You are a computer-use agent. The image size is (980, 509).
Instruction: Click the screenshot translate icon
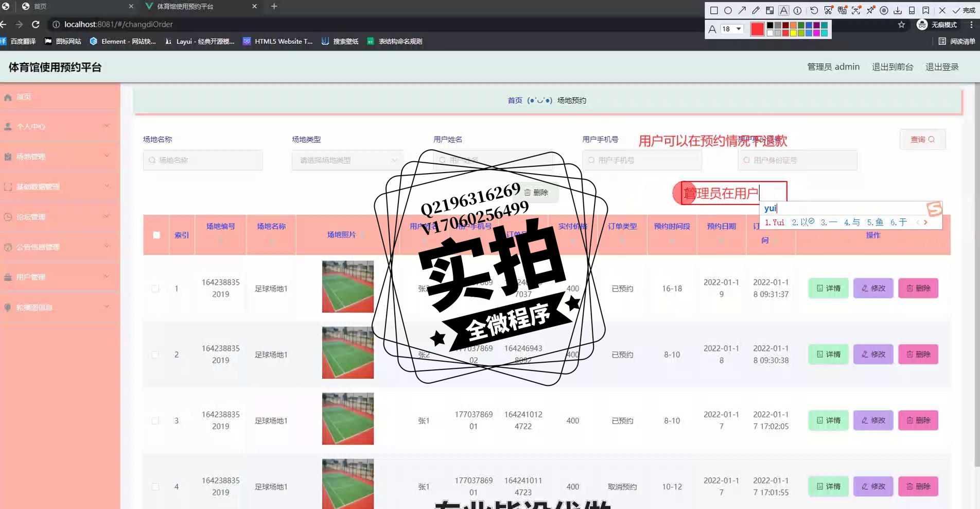(842, 10)
